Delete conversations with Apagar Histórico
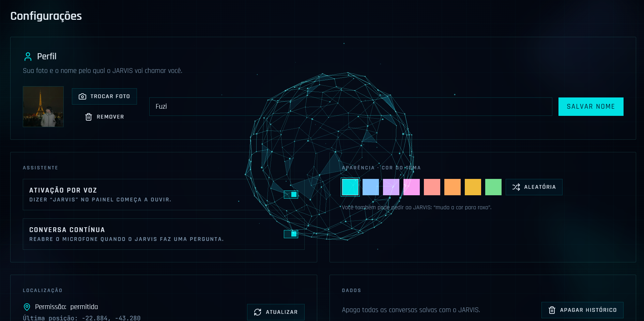This screenshot has height=321, width=644. pyautogui.click(x=582, y=310)
